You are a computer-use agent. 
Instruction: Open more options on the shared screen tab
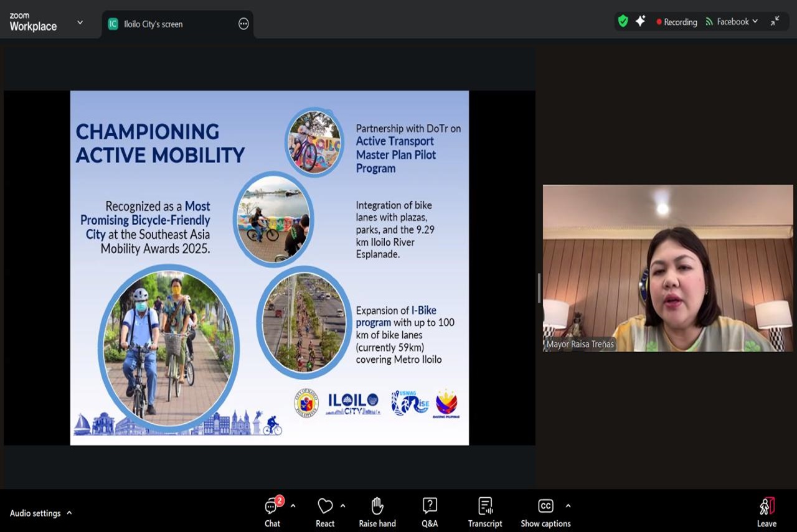click(243, 24)
